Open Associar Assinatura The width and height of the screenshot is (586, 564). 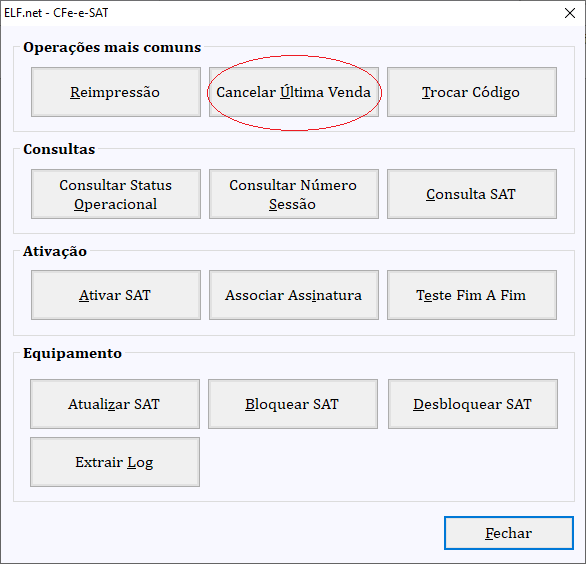pyautogui.click(x=294, y=295)
